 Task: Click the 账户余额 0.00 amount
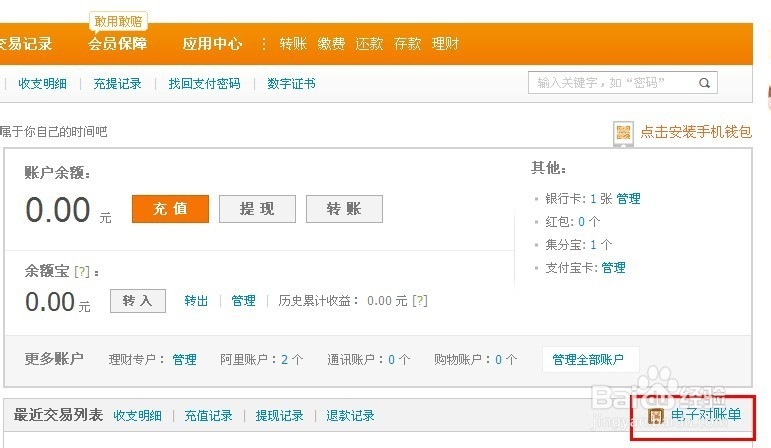click(58, 210)
